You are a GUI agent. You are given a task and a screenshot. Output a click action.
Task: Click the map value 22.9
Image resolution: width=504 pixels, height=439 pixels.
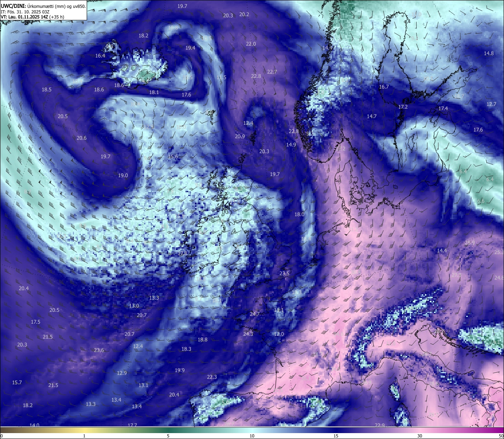coord(380,425)
